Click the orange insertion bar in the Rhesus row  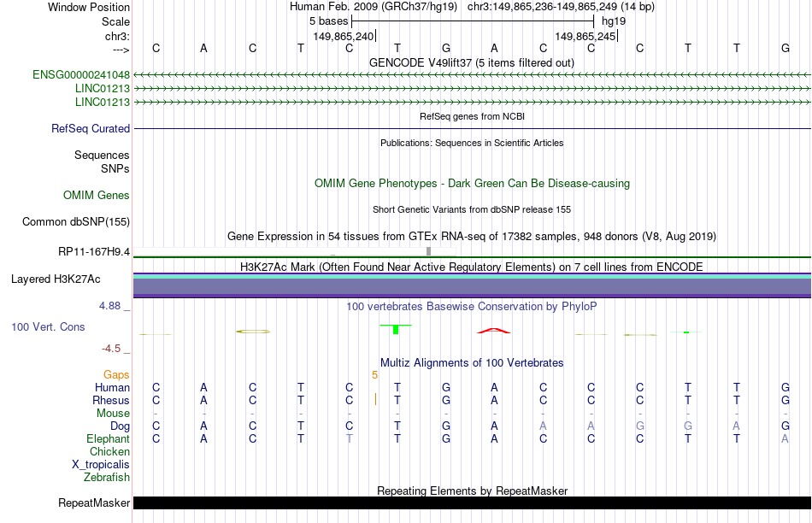click(375, 399)
